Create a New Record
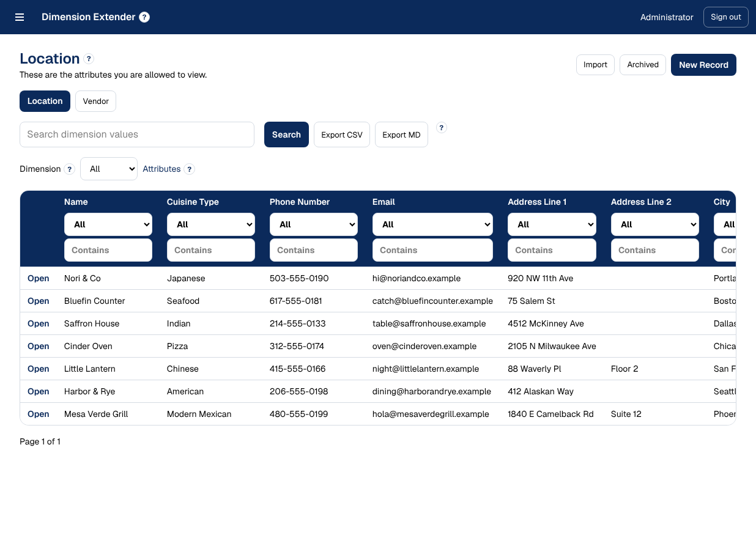Screen dimensions: 756x560 tap(703, 65)
